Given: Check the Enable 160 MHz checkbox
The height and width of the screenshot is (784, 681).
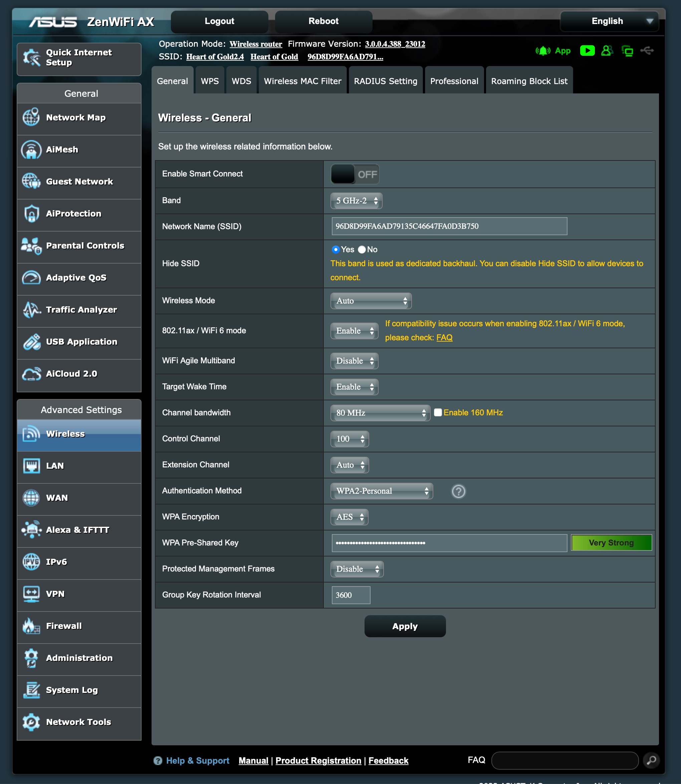Looking at the screenshot, I should (x=438, y=412).
